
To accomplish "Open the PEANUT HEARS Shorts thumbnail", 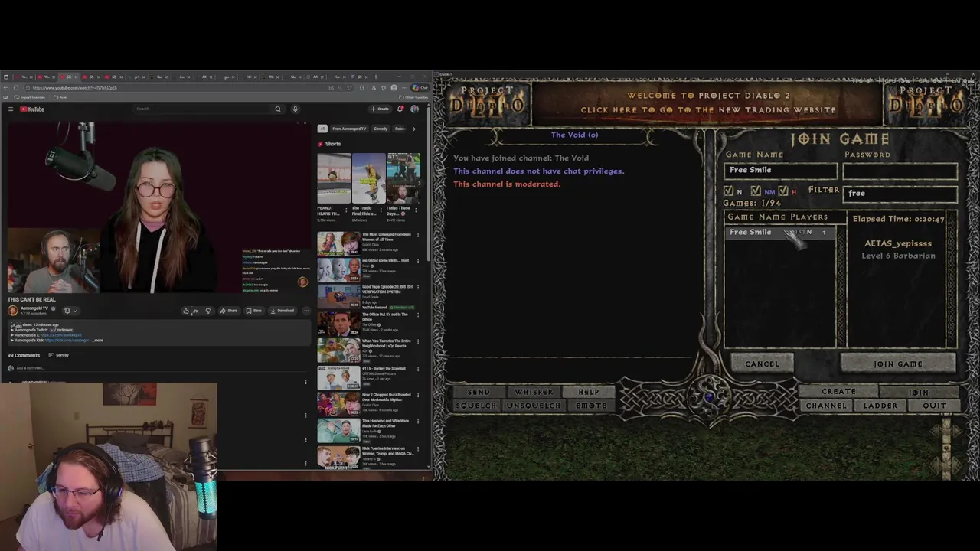I will click(334, 178).
